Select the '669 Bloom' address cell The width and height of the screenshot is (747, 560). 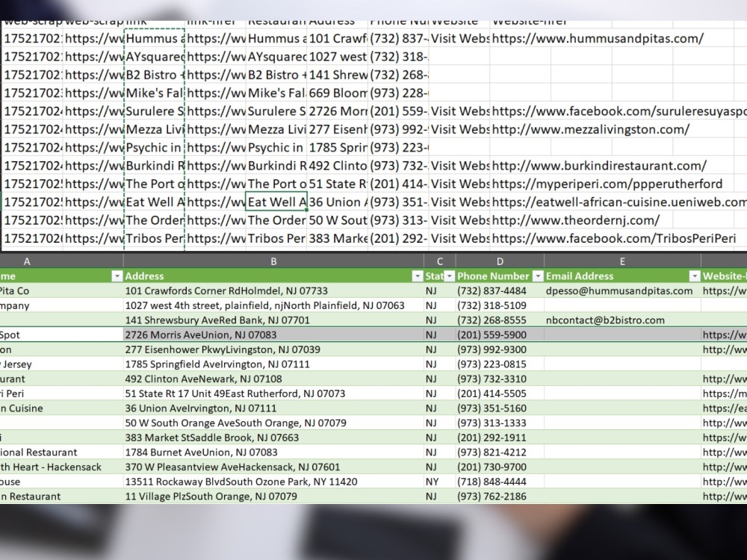(x=338, y=93)
